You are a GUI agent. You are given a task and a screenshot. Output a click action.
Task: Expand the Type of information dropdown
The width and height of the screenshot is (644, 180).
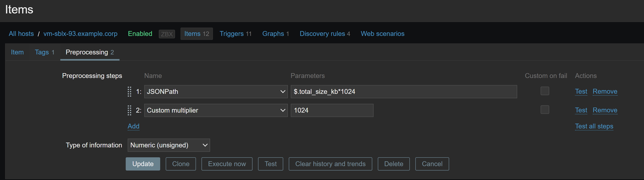[x=169, y=145]
